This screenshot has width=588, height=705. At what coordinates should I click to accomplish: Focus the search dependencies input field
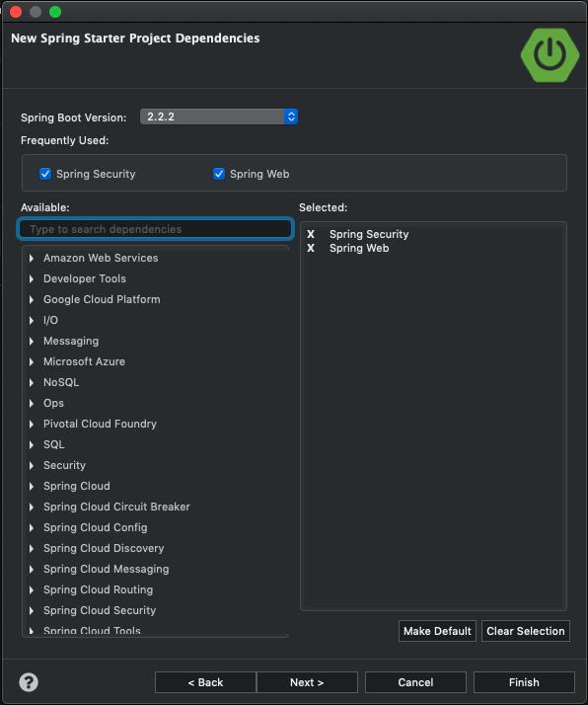coord(156,229)
